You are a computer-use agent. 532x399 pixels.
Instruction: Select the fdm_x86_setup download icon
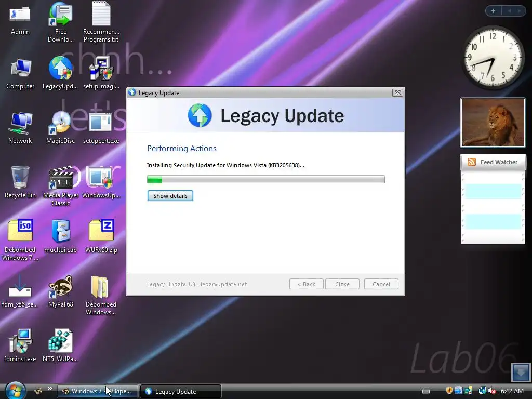[x=20, y=291]
